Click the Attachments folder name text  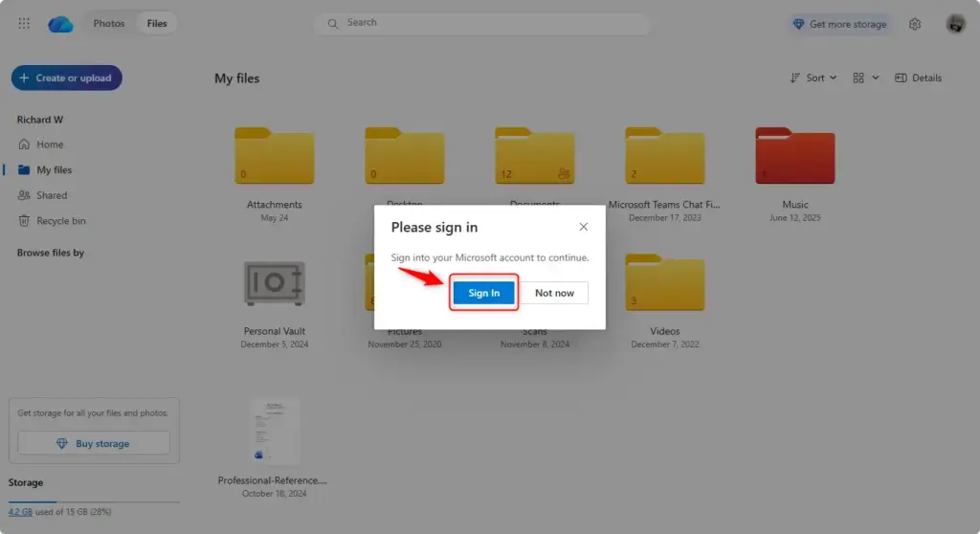275,205
